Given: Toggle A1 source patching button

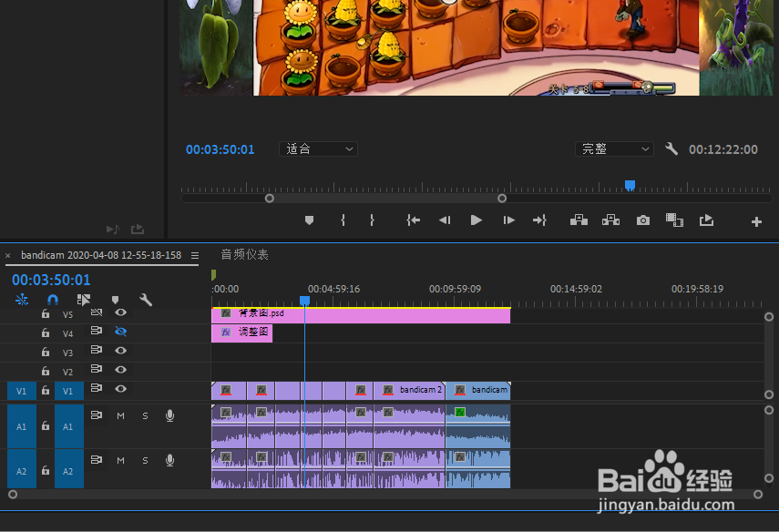Looking at the screenshot, I should [x=21, y=426].
